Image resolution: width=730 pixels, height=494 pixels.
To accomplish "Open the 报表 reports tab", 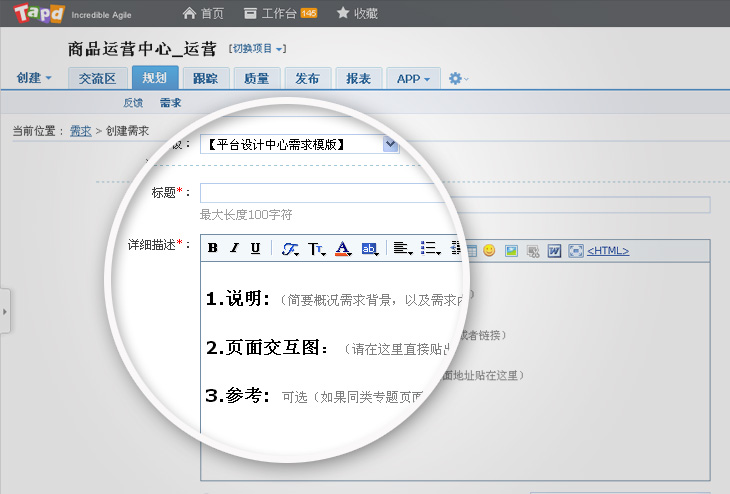I will click(357, 79).
